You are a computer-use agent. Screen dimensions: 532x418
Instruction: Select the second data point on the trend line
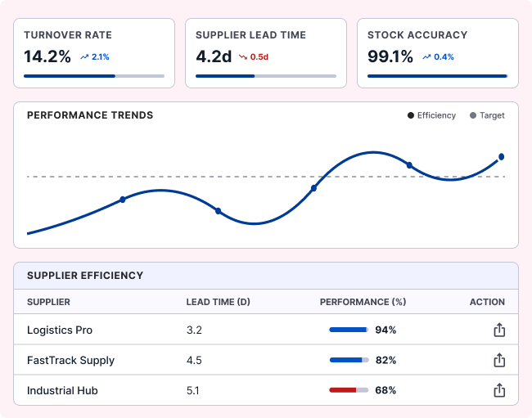(x=219, y=211)
